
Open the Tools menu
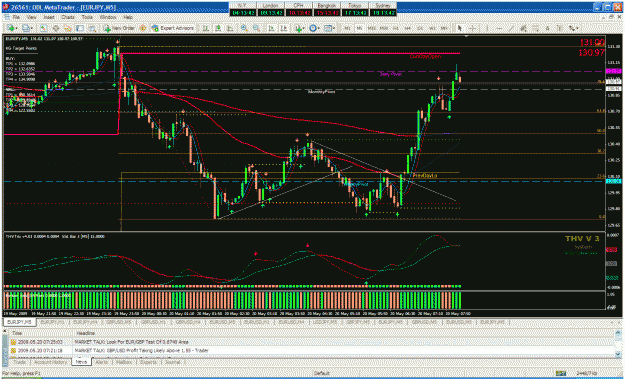87,18
